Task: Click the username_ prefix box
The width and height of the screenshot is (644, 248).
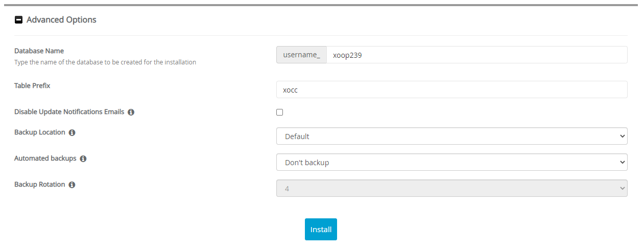Action: coord(301,55)
